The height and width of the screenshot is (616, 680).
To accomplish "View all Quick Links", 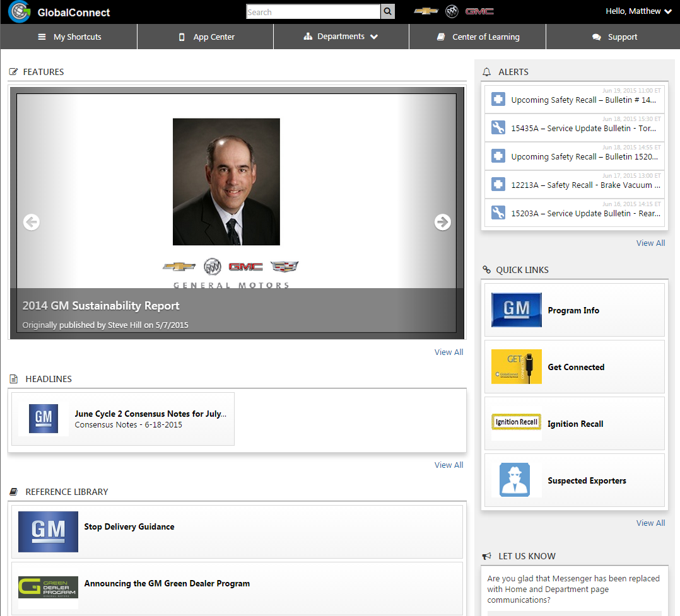I will click(x=650, y=523).
